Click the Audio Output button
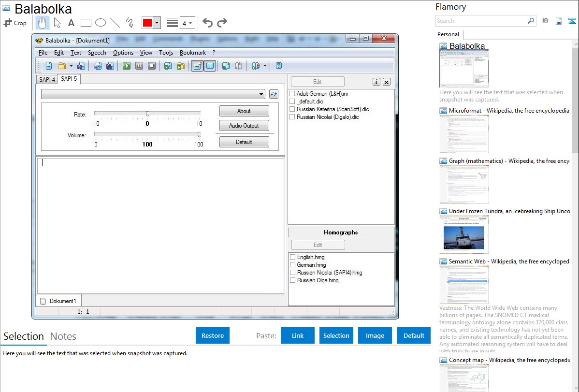Image resolution: width=579 pixels, height=392 pixels. click(244, 126)
